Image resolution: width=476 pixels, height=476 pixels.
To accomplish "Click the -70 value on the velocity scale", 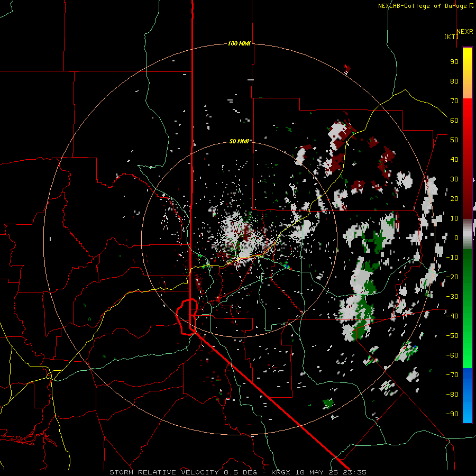I will click(452, 375).
